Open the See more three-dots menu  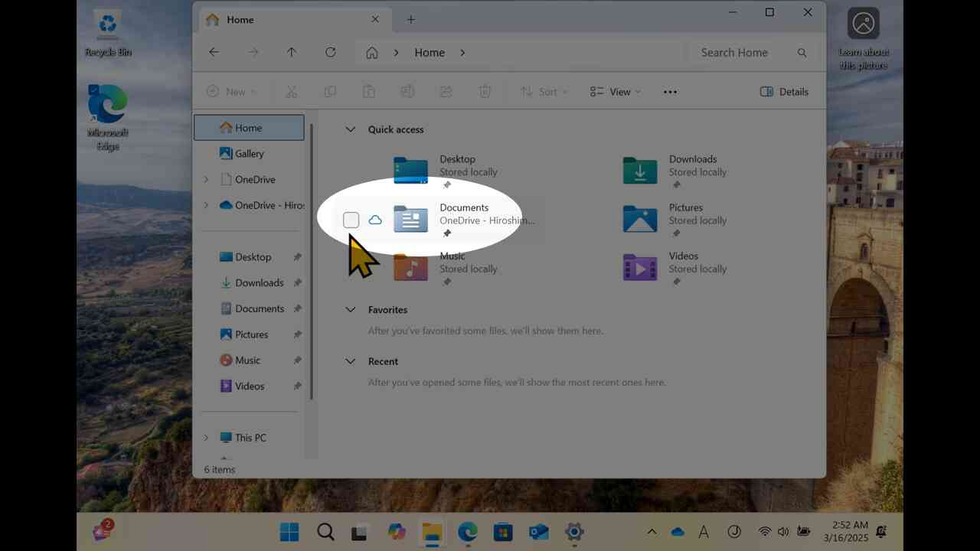670,92
